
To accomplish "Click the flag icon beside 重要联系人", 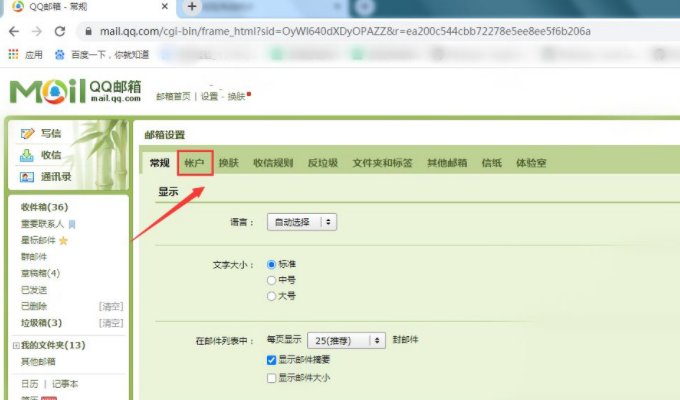I will (x=72, y=224).
